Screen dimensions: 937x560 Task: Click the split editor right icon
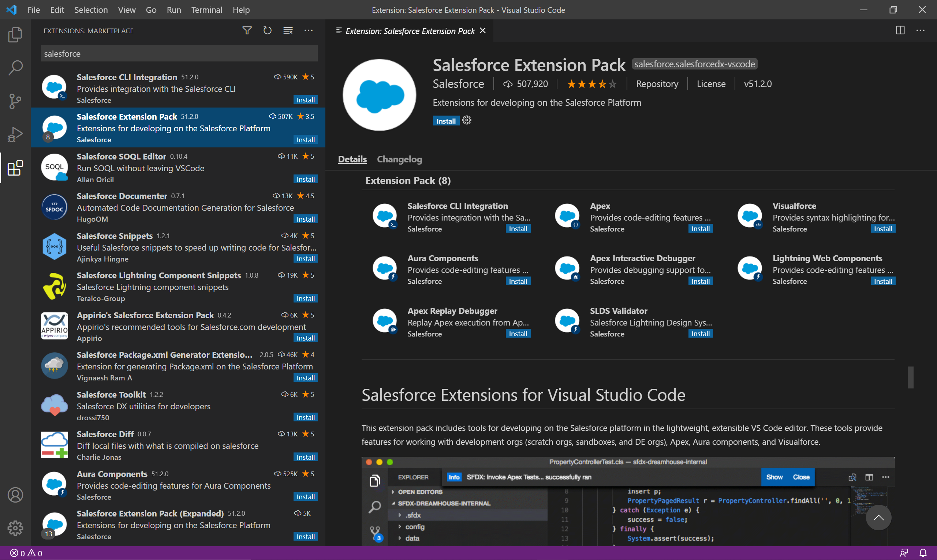[x=900, y=31]
